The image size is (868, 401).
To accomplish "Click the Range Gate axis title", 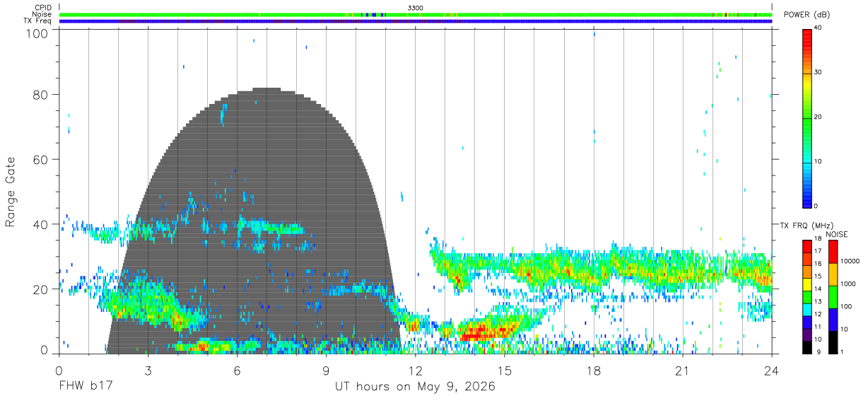I will pos(11,191).
